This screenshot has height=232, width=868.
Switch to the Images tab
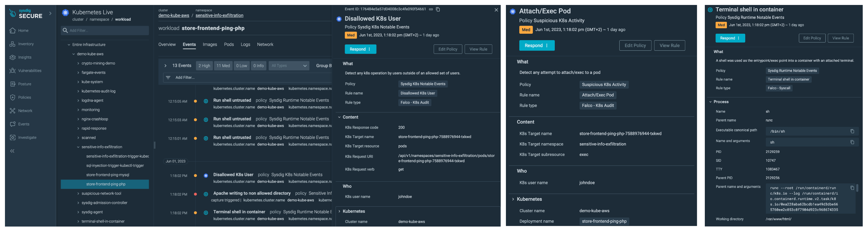[x=210, y=45]
